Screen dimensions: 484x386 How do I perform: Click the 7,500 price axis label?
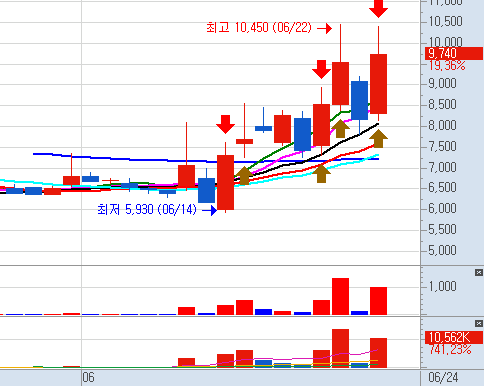coord(442,147)
